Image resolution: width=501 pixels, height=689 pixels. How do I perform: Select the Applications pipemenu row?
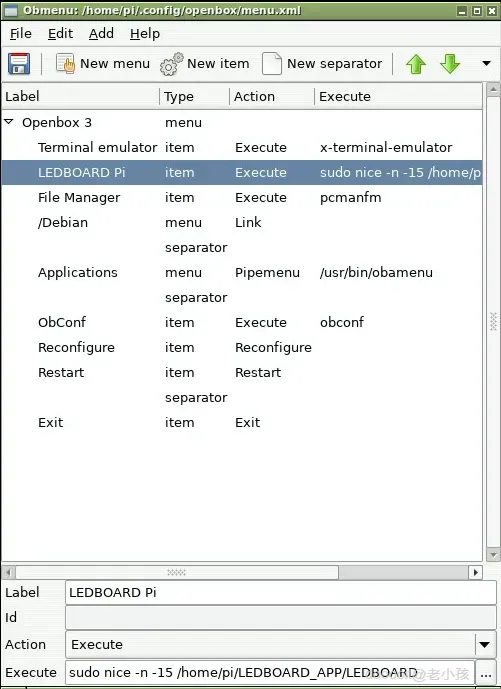pos(242,272)
